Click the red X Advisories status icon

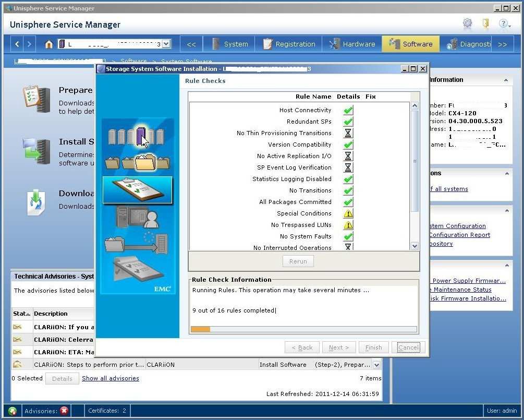(64, 411)
